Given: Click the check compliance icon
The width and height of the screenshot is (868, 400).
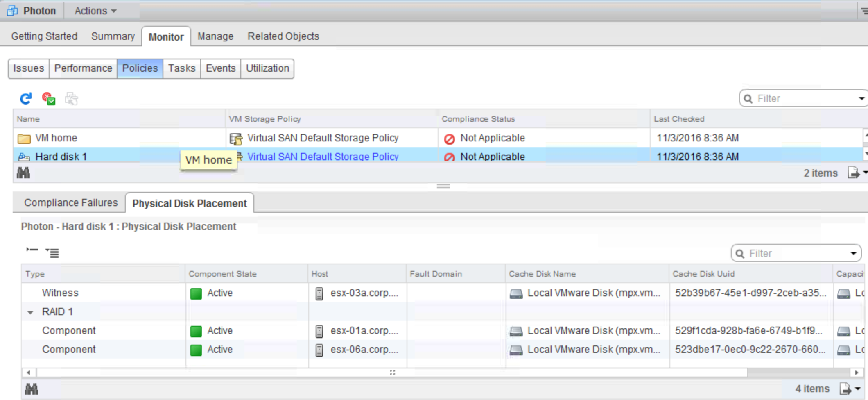Looking at the screenshot, I should pyautogui.click(x=49, y=98).
